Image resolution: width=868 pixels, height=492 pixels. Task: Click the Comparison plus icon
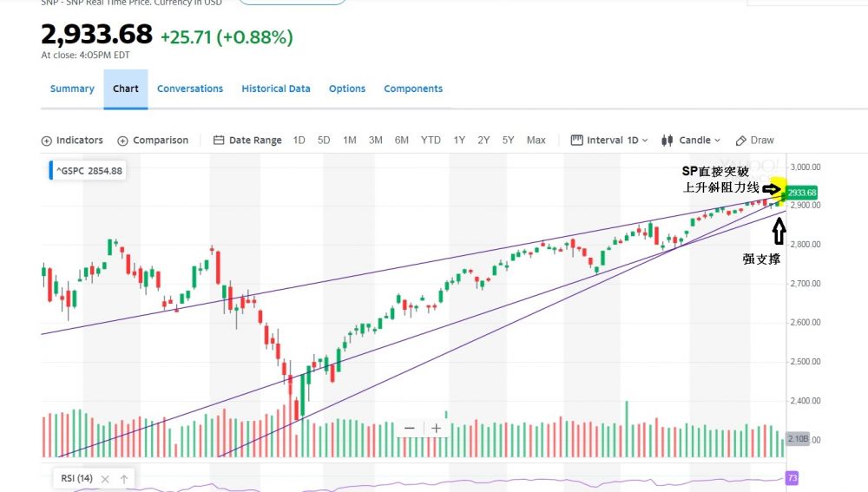point(123,141)
